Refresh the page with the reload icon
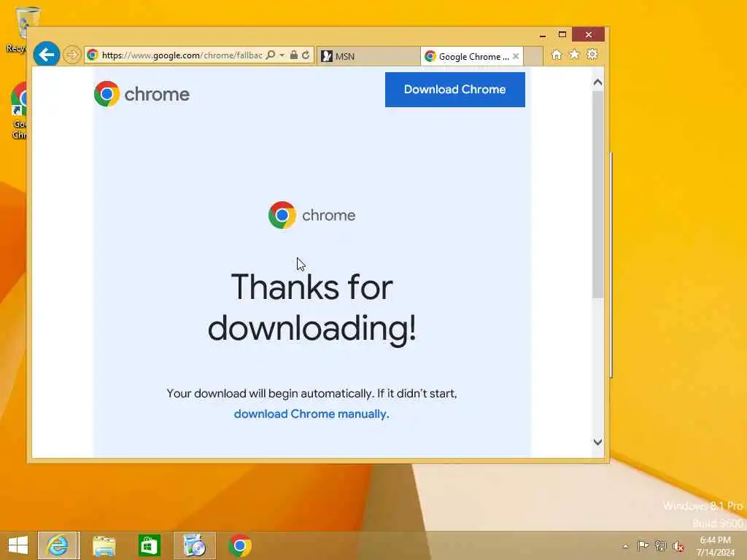The height and width of the screenshot is (560, 747). click(x=306, y=55)
